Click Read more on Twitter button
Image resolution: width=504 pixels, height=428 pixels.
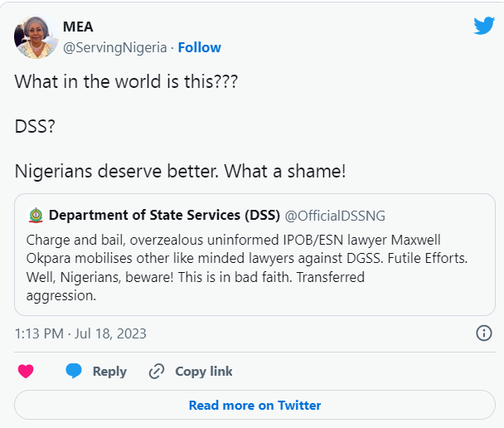coord(254,406)
